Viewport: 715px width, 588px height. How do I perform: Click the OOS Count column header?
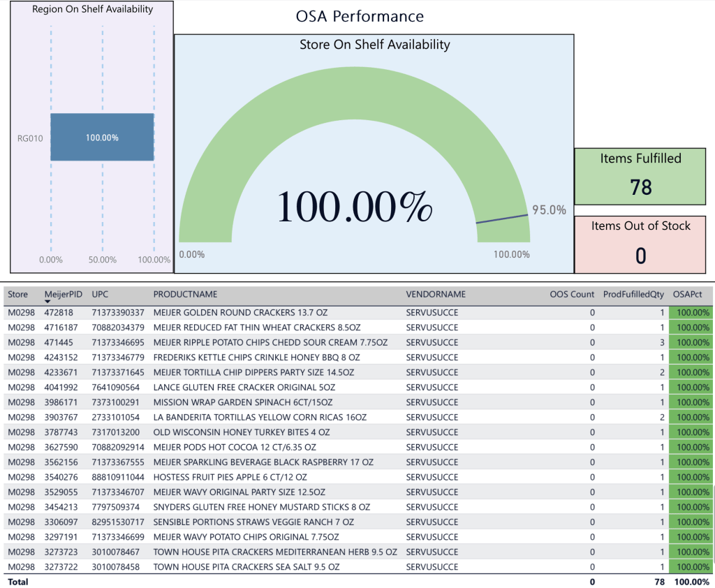pos(572,294)
